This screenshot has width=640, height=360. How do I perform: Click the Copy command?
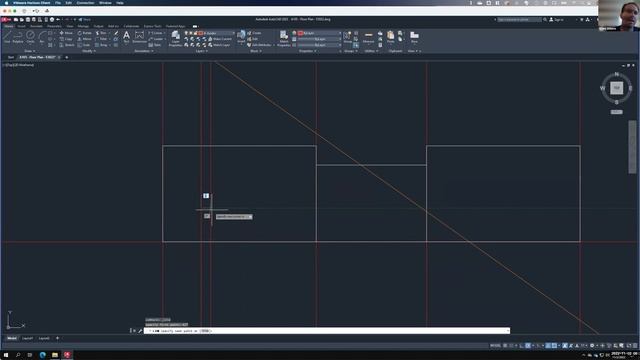(66, 39)
